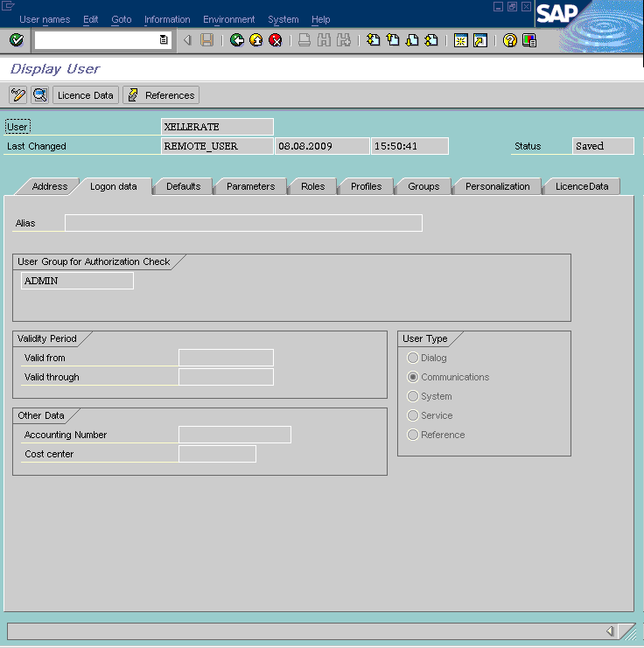Open the Information menu
The image size is (644, 648).
click(167, 19)
